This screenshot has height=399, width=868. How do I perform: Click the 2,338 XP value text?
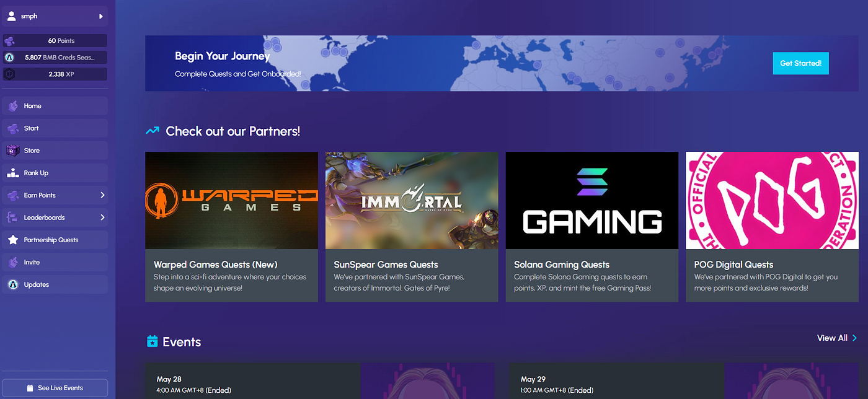pos(61,74)
